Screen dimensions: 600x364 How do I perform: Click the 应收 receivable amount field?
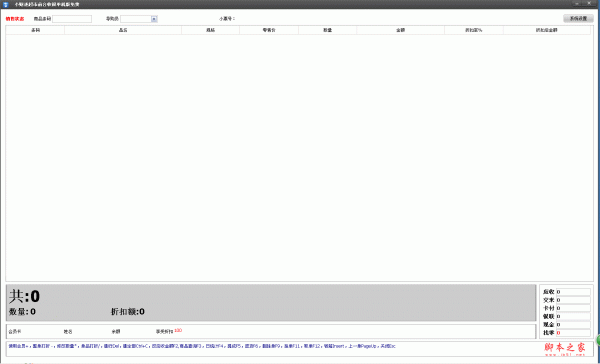coord(573,292)
